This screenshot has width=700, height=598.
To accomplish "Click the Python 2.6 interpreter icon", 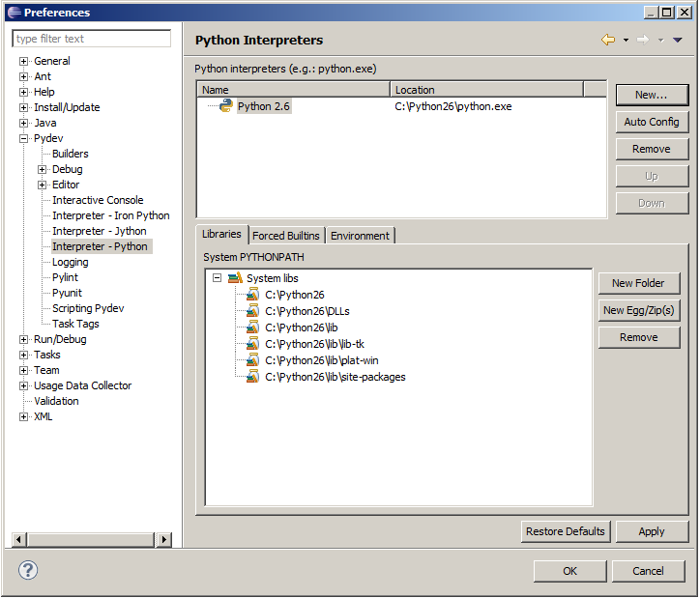I will [x=226, y=105].
